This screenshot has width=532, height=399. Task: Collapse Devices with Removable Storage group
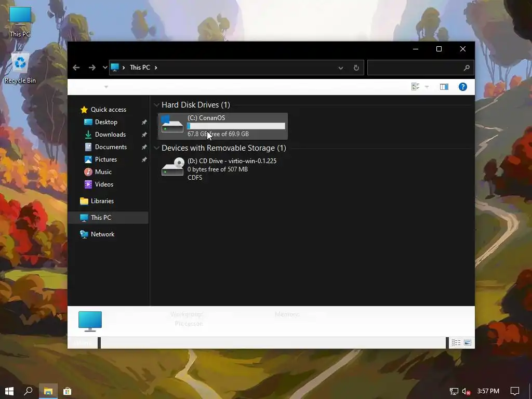click(156, 148)
